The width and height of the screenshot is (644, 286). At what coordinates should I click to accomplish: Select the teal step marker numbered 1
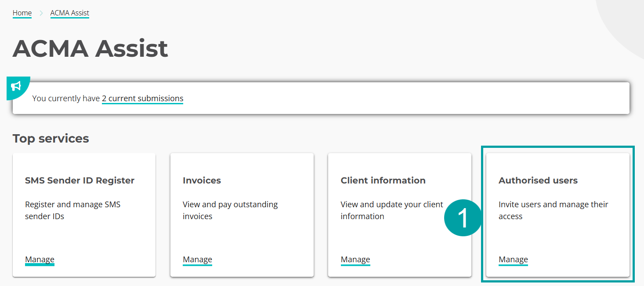point(463,218)
